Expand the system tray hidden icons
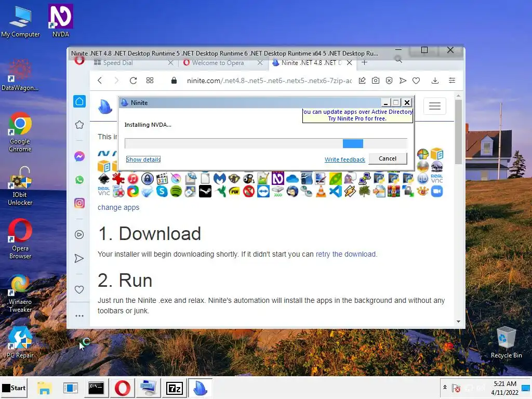The image size is (532, 399). (445, 387)
